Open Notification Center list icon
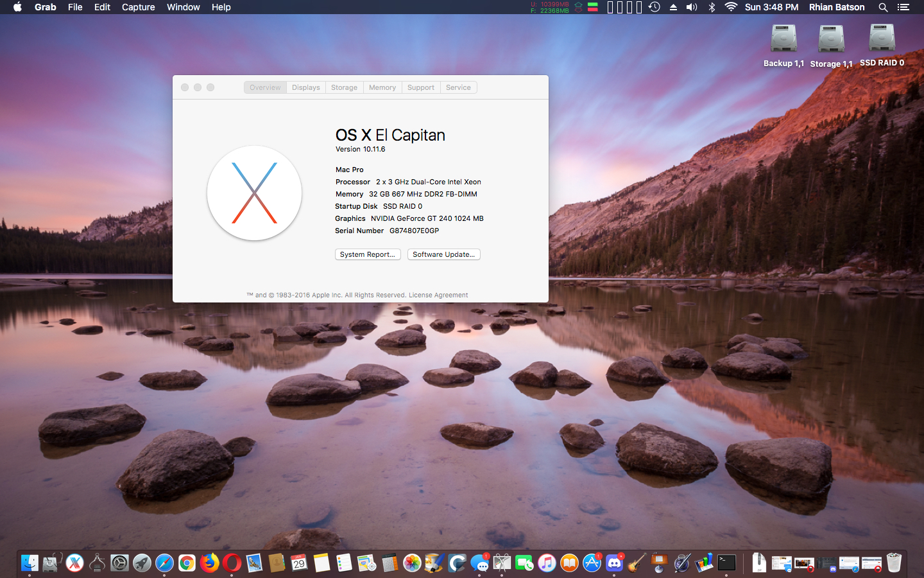 coord(903,7)
